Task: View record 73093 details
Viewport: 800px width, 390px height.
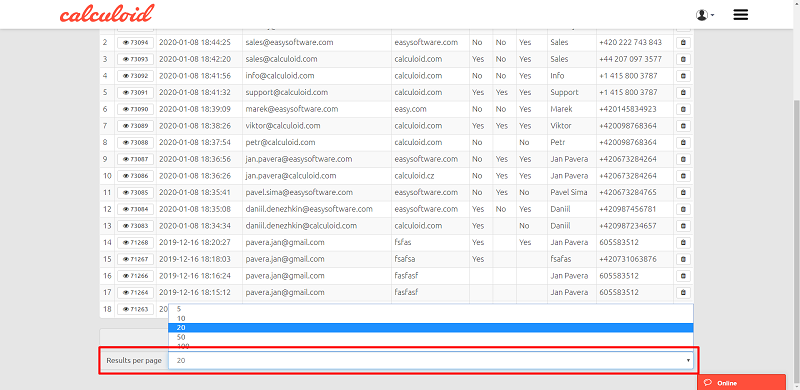Action: (135, 60)
